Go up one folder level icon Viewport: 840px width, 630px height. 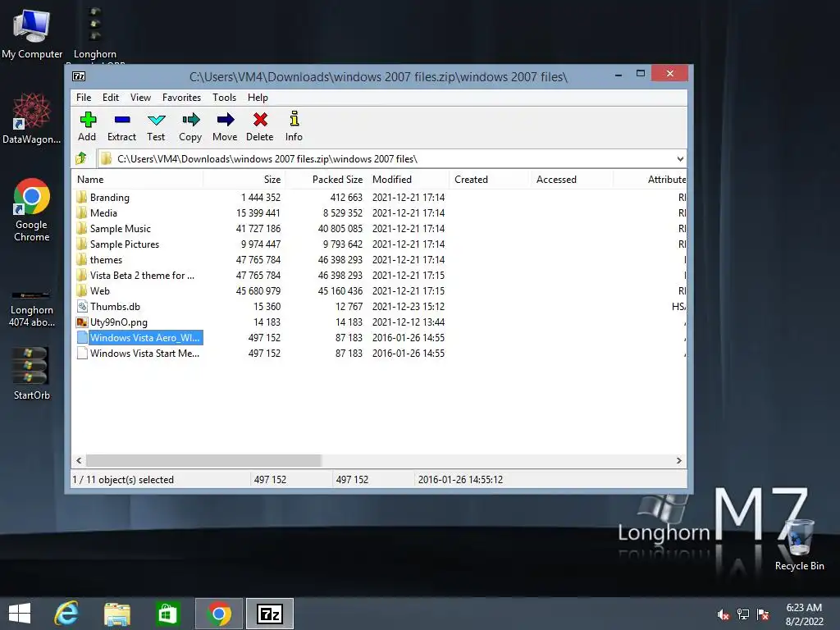81,158
